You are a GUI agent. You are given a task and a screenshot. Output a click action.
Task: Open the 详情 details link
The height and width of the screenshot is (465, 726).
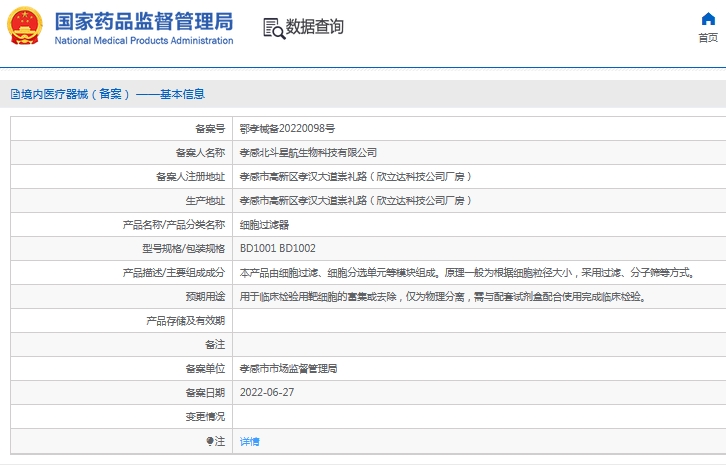[x=250, y=441]
